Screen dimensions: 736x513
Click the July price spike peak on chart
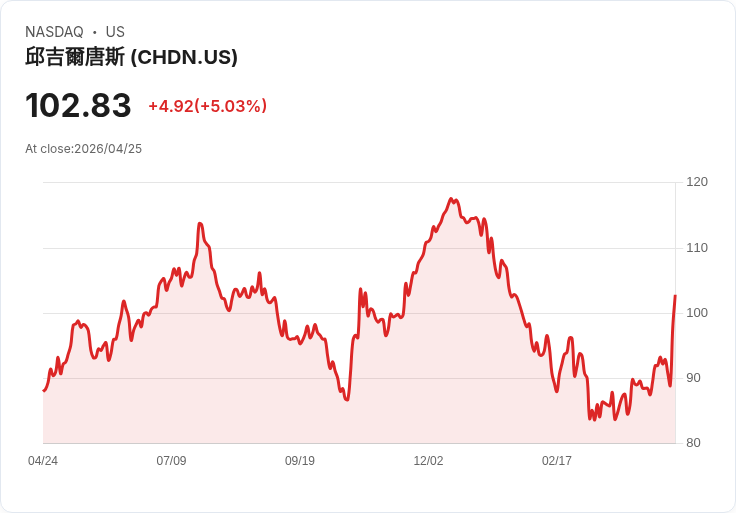point(200,224)
